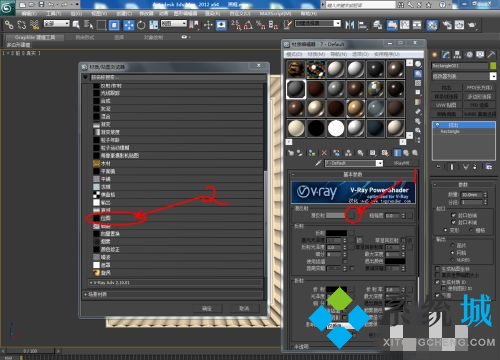Pick material from object eyedropper
Screen dimensions: 500x360
click(x=318, y=163)
